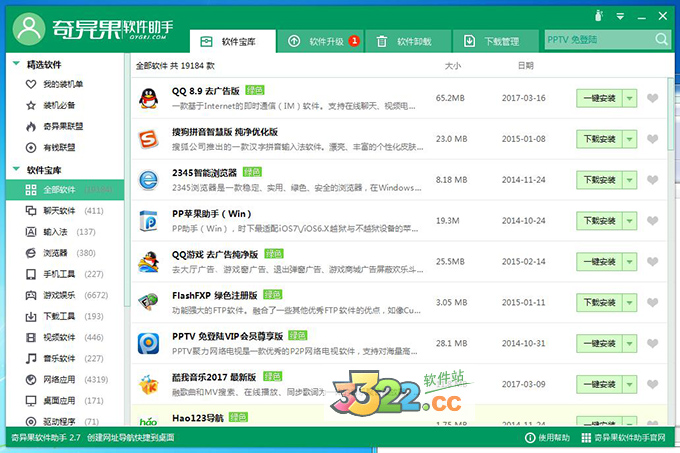Favorite PP苹果助手 with heart
This screenshot has width=680, height=453.
click(652, 221)
